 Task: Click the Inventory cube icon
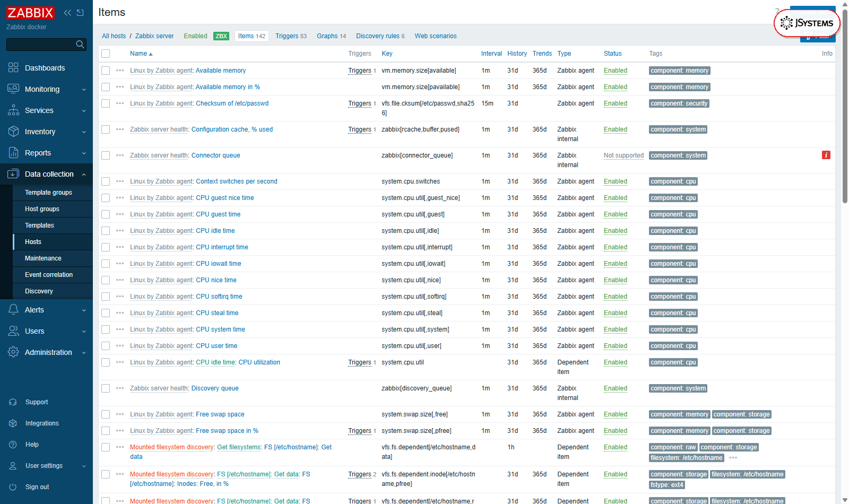tap(13, 132)
